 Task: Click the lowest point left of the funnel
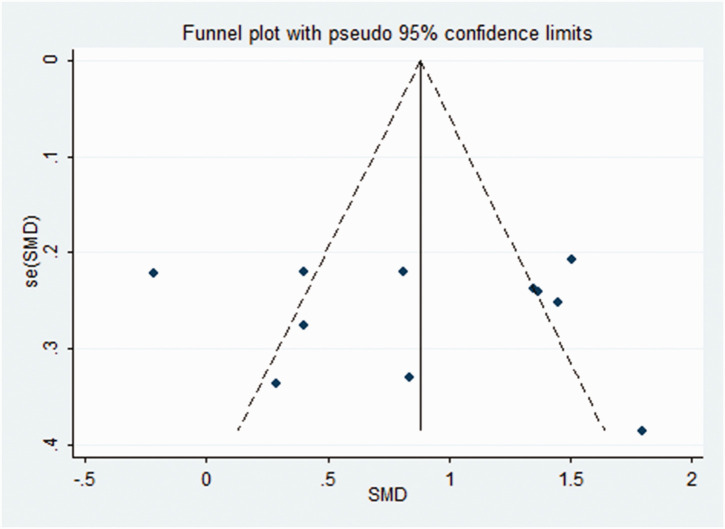[276, 383]
